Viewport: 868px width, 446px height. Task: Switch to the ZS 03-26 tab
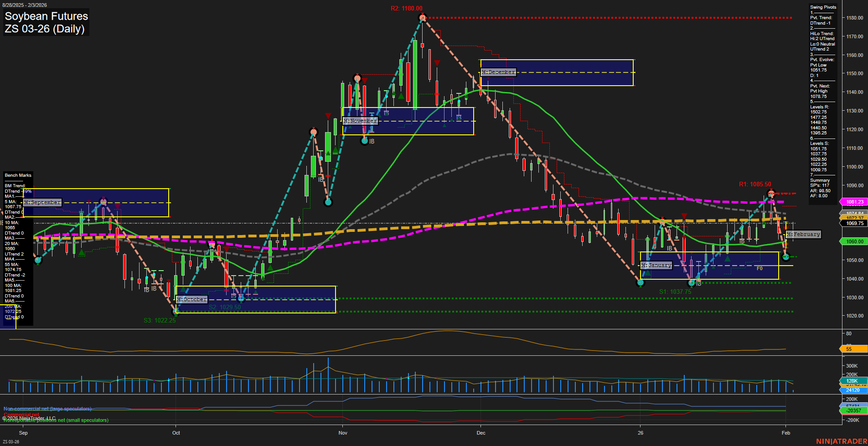point(11,441)
